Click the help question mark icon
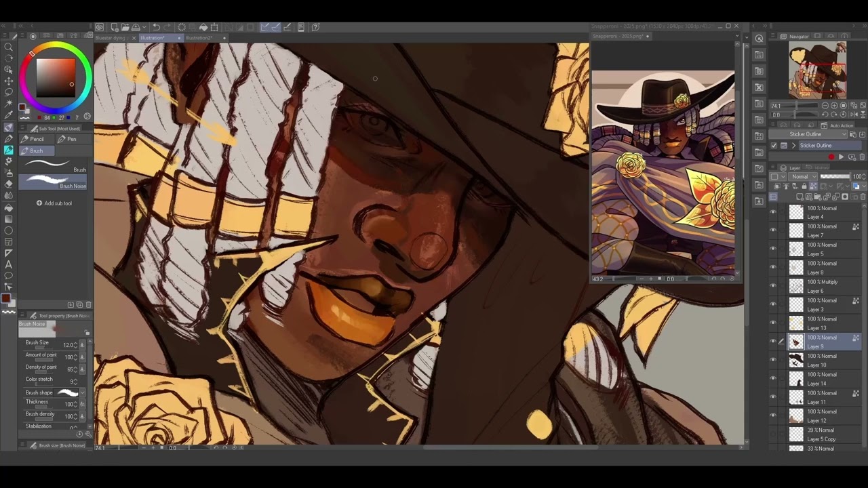The height and width of the screenshot is (488, 868). point(315,27)
